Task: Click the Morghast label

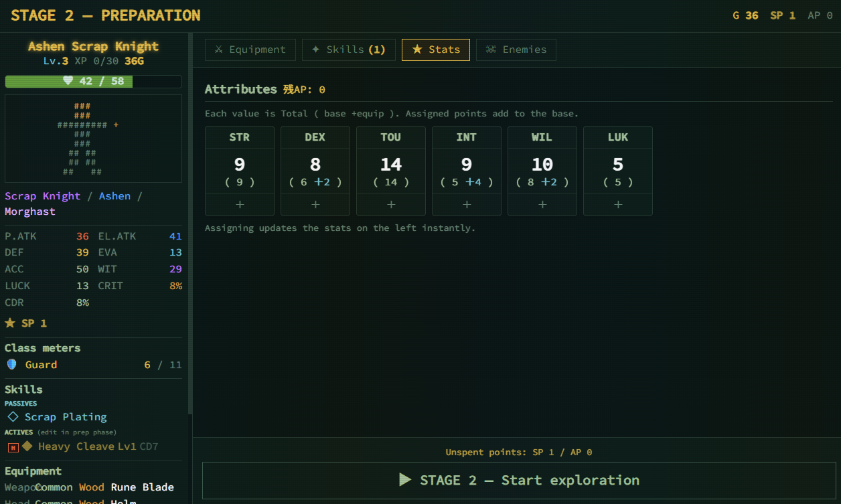Action: [30, 212]
